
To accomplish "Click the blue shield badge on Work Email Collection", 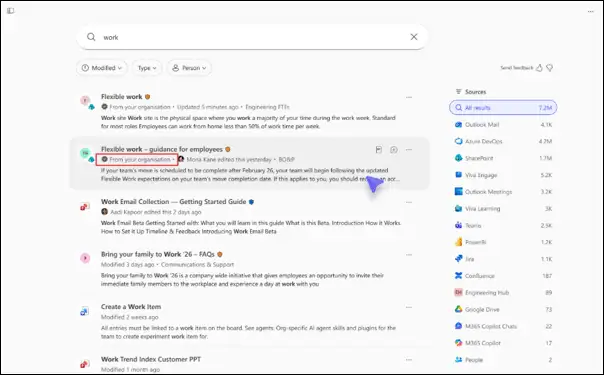I will pos(251,202).
